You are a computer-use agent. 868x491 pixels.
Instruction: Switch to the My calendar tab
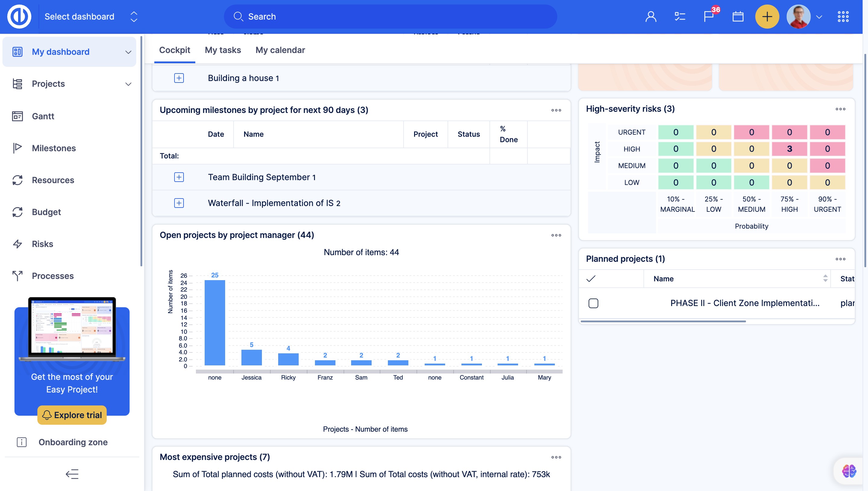pyautogui.click(x=280, y=50)
